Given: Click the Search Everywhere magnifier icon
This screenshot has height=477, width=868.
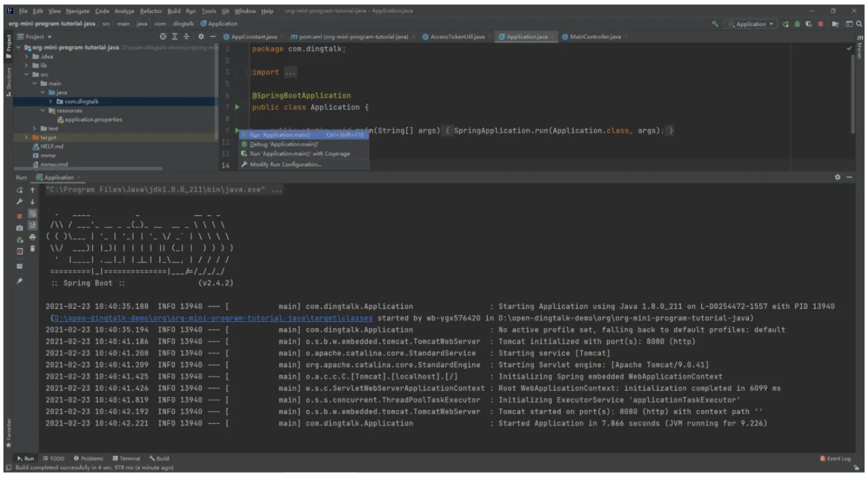Looking at the screenshot, I should tap(859, 24).
